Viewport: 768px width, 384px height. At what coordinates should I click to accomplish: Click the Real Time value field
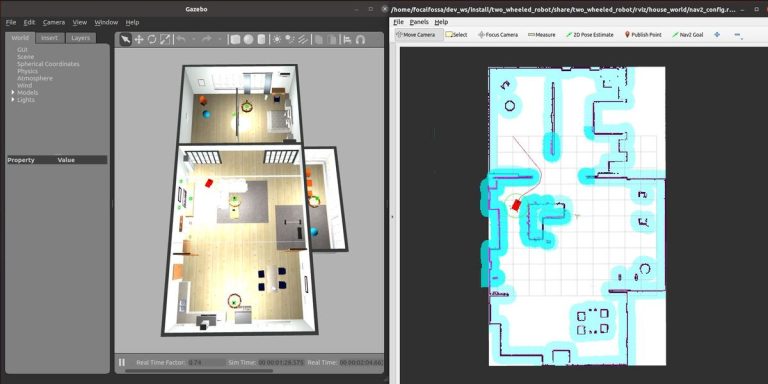click(361, 362)
